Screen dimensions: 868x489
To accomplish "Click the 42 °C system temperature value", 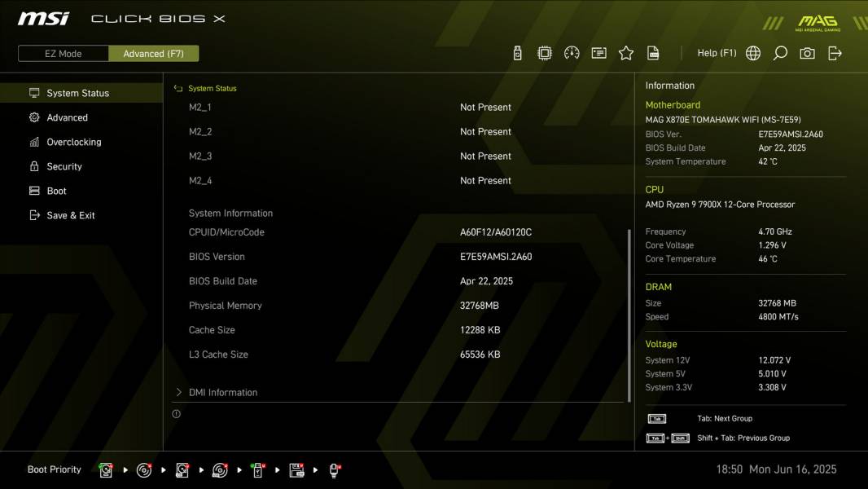I will tap(768, 161).
